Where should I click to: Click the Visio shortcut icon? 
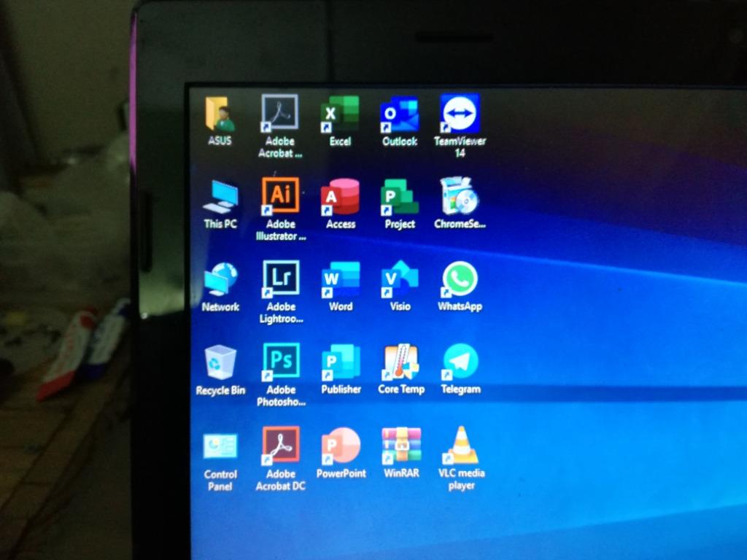[x=400, y=279]
